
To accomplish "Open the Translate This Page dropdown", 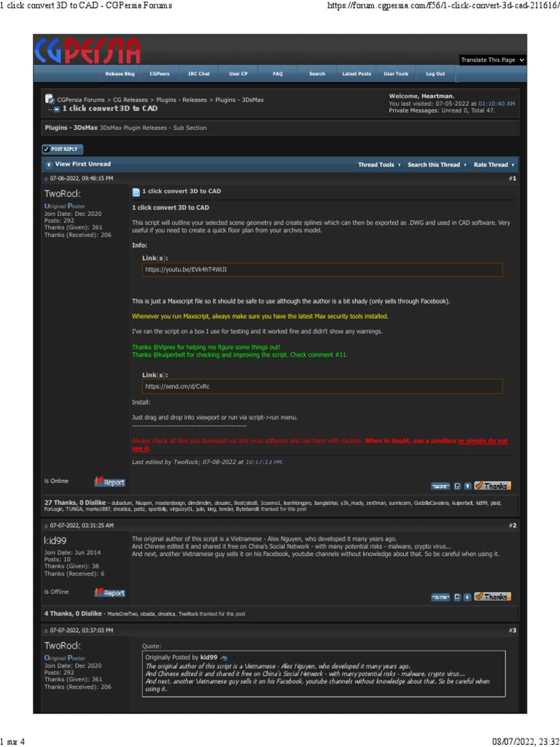I will pyautogui.click(x=492, y=60).
